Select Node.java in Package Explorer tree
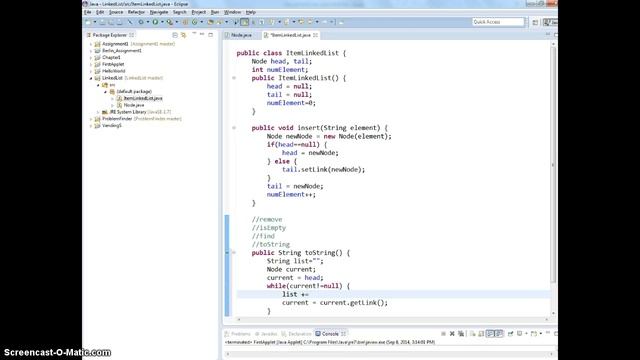640x360 pixels. 134,105
